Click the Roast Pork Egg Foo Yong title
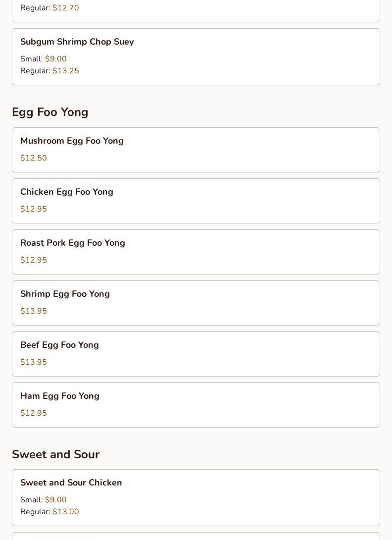 point(73,243)
